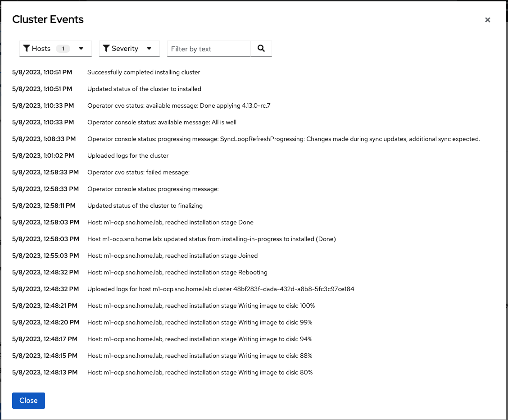508x420 pixels.
Task: Click the X icon at top right corner
Action: 487,20
